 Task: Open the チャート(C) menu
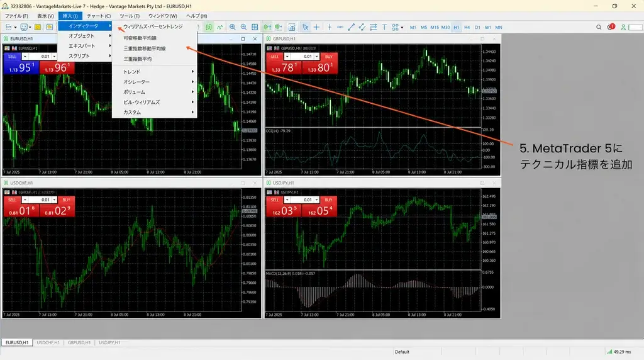click(x=99, y=16)
